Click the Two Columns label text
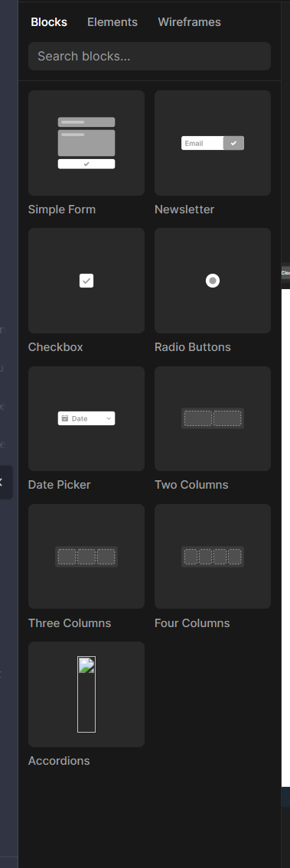The image size is (290, 868). pos(191,485)
